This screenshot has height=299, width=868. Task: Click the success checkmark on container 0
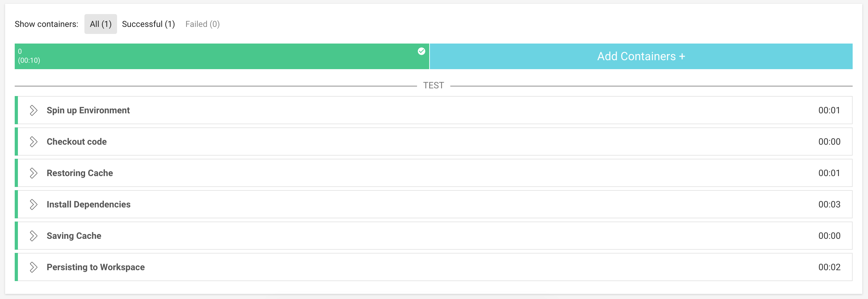click(x=421, y=51)
